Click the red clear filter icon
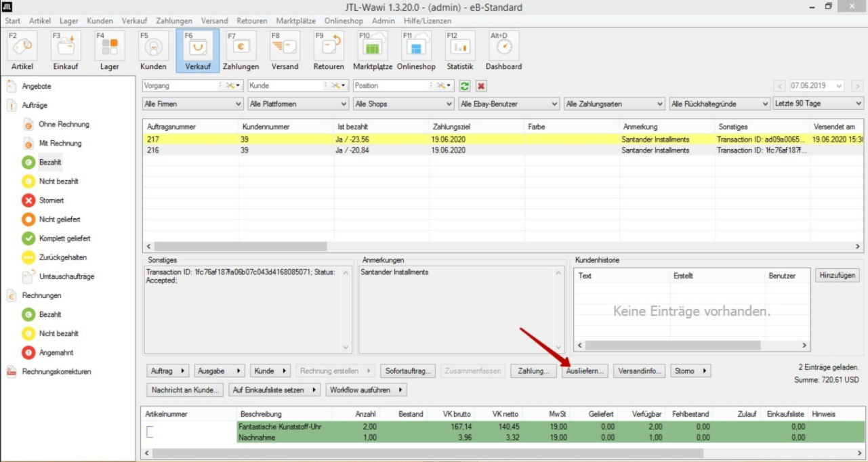The width and height of the screenshot is (868, 462). [x=481, y=86]
